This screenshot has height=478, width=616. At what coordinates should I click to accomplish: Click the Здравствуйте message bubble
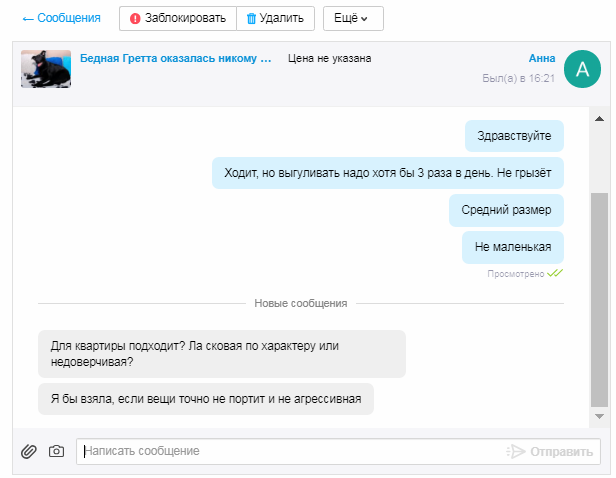(514, 136)
